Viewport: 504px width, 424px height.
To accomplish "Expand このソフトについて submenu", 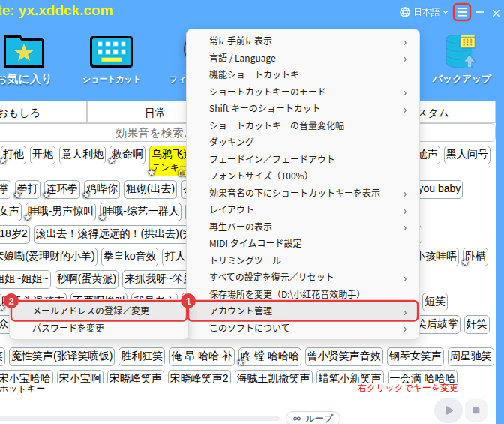I will click(304, 329).
